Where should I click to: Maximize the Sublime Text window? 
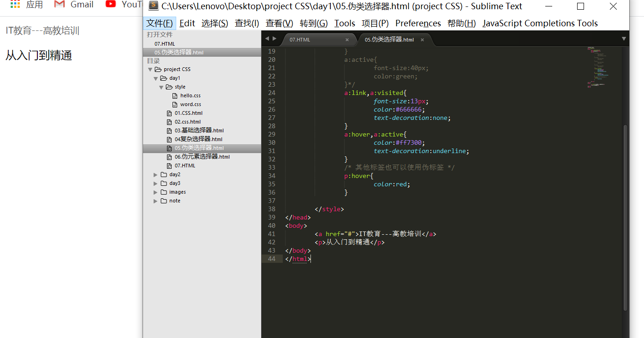580,6
